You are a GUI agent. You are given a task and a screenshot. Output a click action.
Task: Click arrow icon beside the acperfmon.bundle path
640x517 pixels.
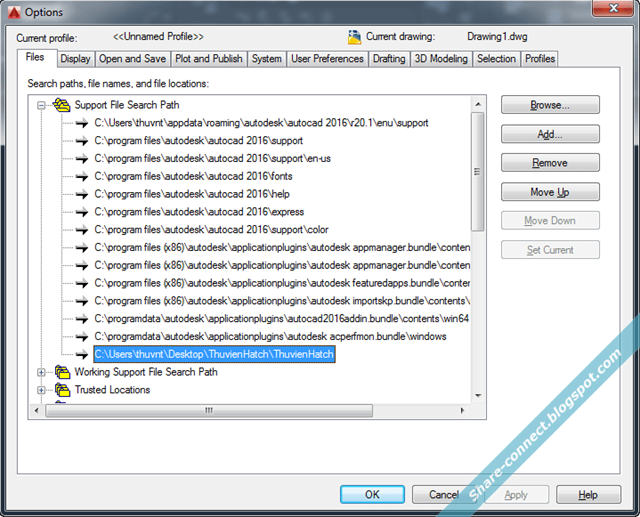82,337
